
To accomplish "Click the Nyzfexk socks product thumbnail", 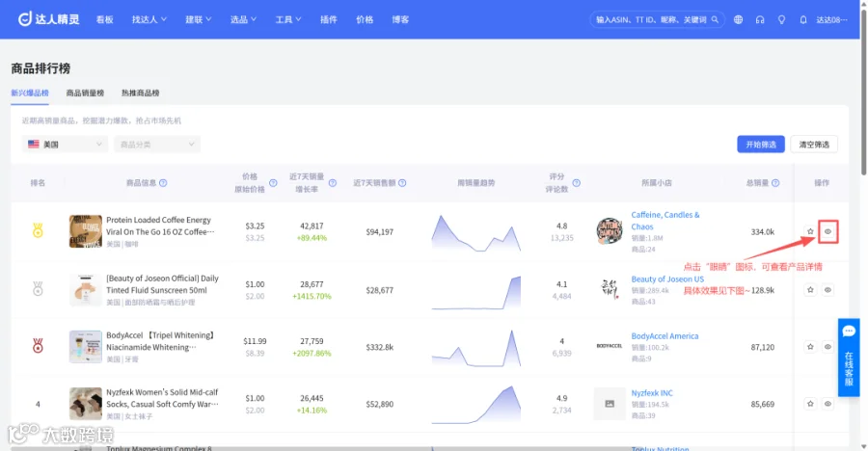I will (85, 404).
